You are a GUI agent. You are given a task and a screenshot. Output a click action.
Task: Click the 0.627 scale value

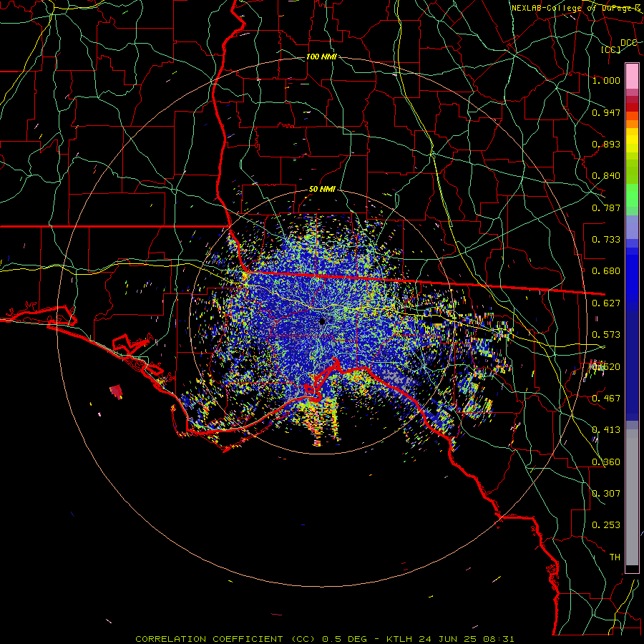pos(606,303)
